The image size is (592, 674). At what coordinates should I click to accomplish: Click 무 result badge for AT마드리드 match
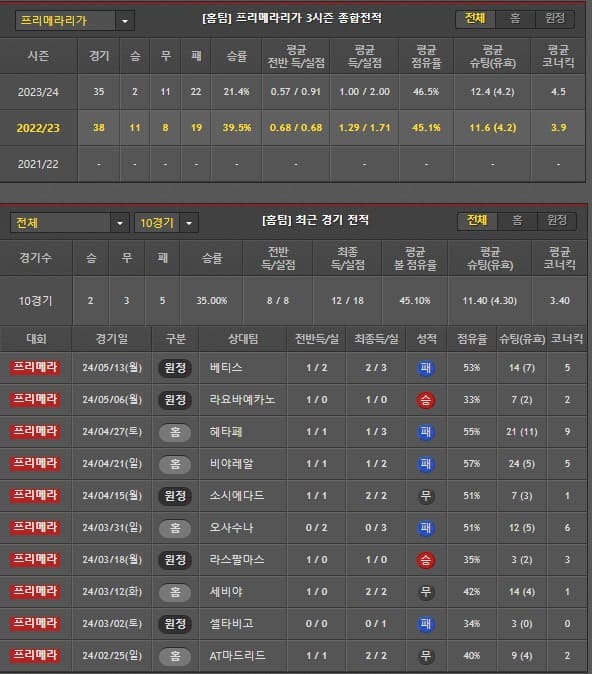tap(426, 656)
